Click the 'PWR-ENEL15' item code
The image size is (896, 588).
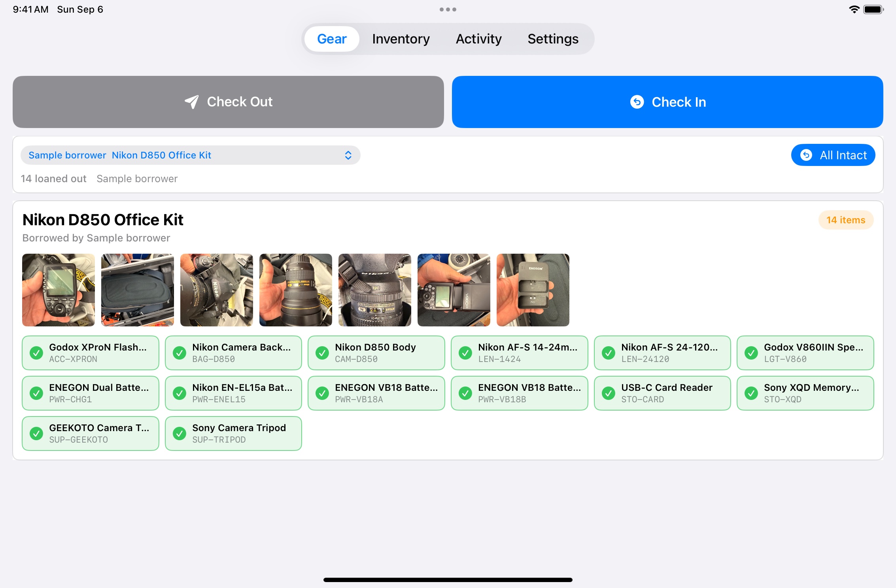point(219,400)
